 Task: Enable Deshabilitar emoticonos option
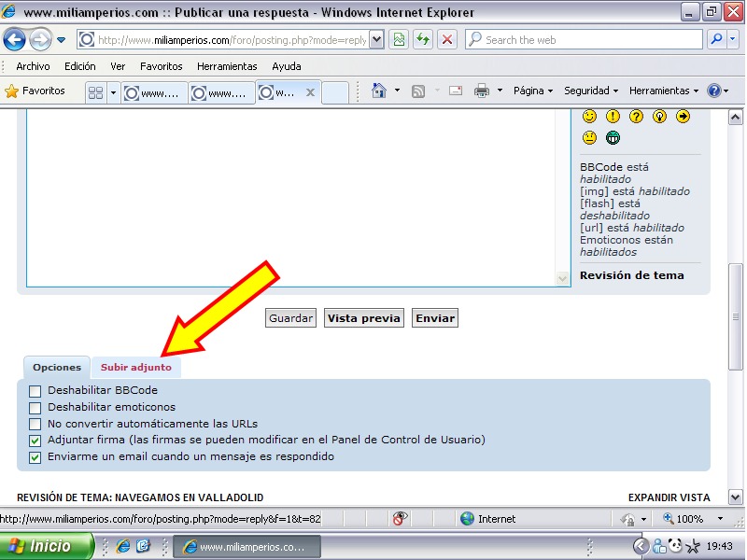coord(35,408)
